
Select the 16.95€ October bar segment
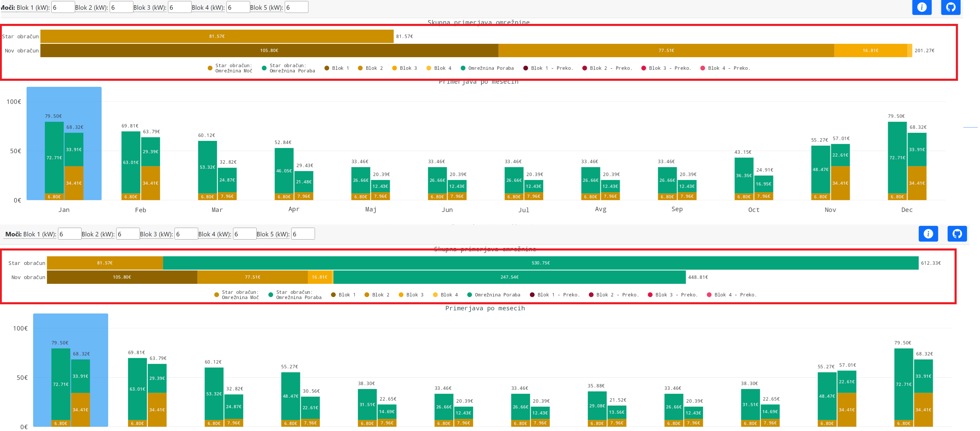(763, 184)
